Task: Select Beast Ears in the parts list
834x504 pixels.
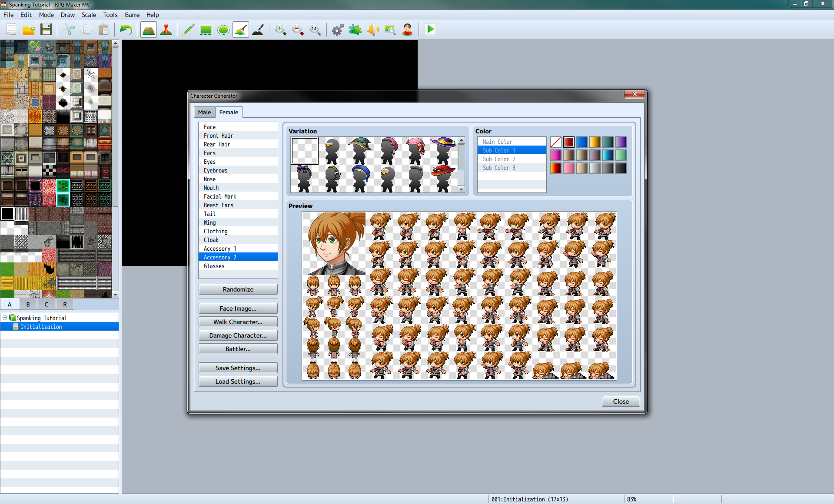Action: [238, 205]
